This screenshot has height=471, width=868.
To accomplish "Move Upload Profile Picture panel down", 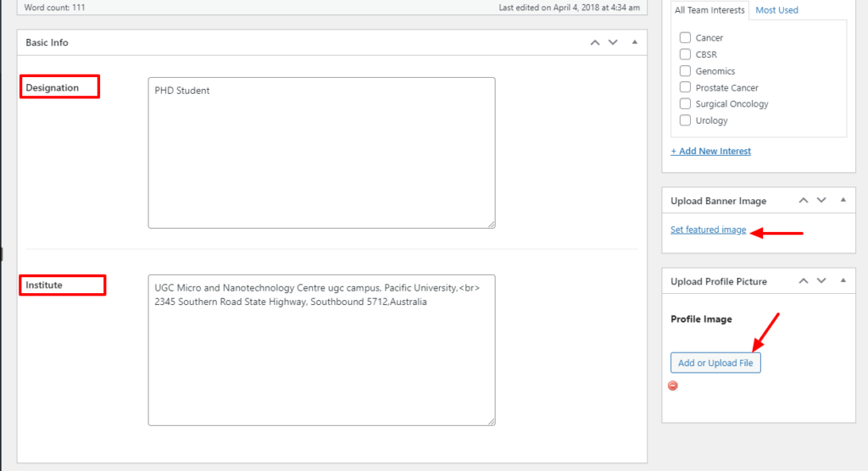I will tap(821, 281).
